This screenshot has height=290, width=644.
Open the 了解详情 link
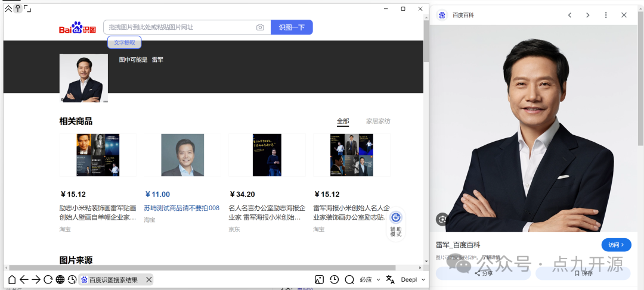(491, 258)
